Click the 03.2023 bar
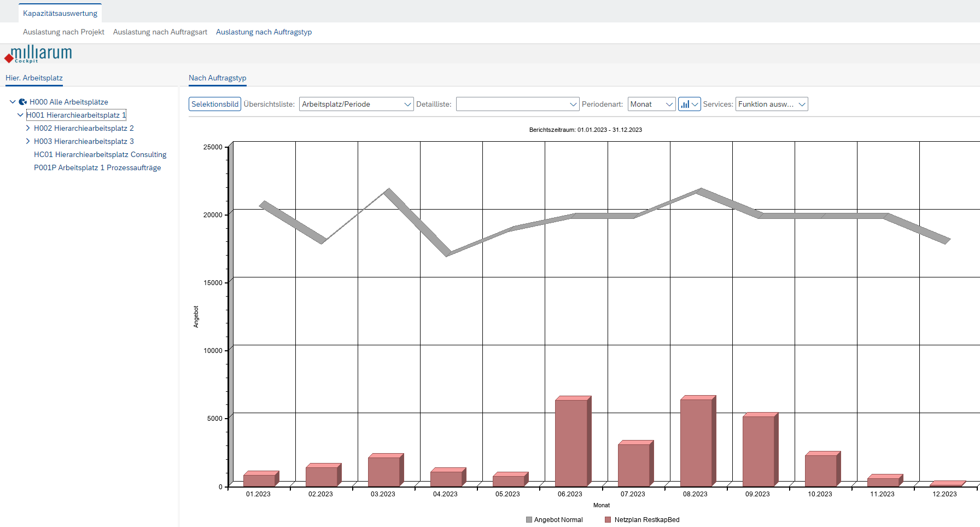Viewport: 980px width, 527px height. point(386,470)
